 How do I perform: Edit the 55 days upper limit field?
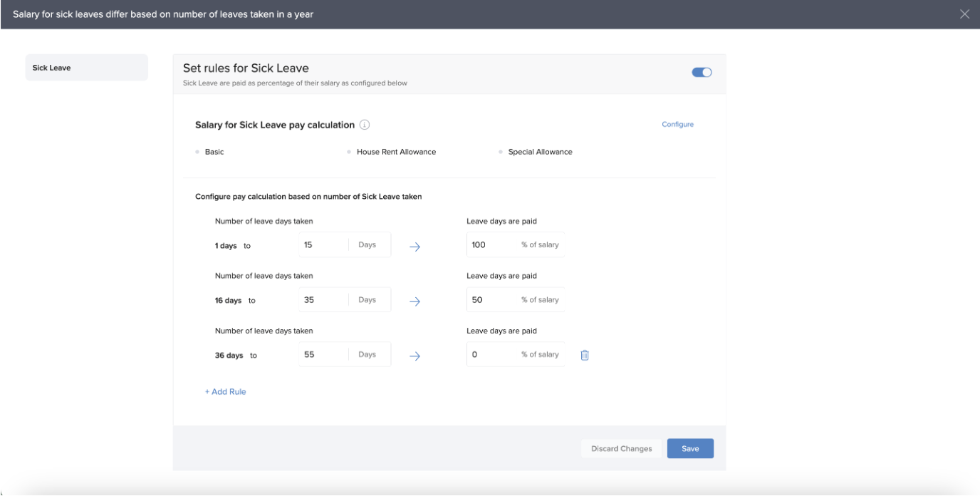(x=323, y=354)
